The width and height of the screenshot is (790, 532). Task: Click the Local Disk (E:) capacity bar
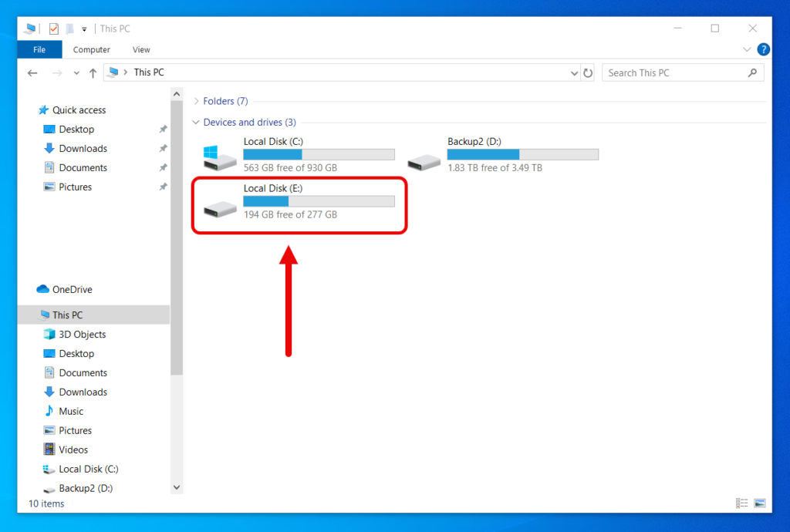point(319,201)
